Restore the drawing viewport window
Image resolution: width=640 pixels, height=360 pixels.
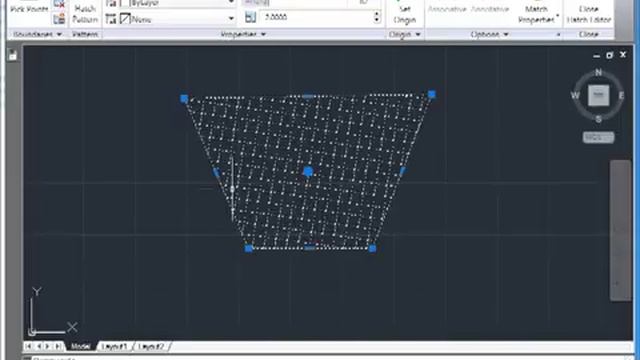coord(609,55)
